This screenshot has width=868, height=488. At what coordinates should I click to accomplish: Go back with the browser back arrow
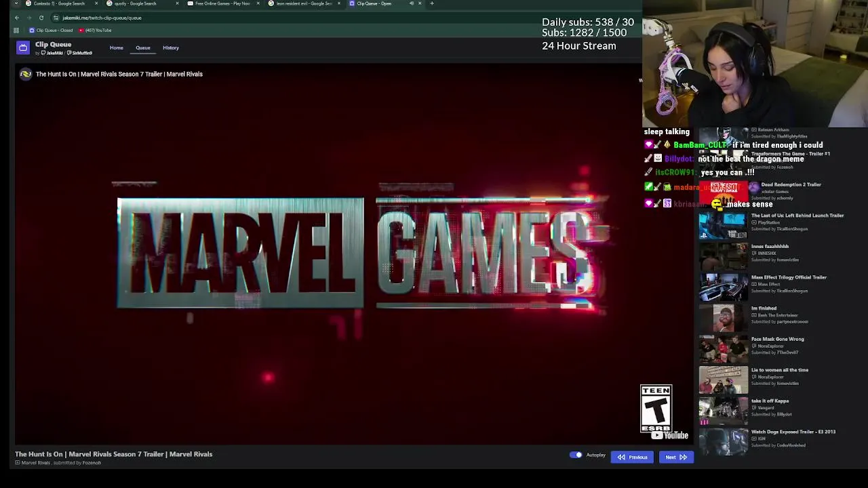pos(17,18)
